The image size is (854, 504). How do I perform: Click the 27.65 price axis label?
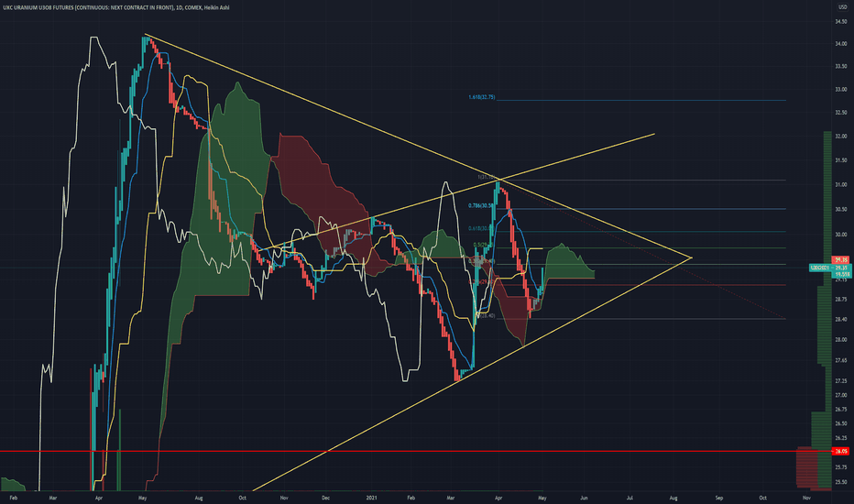point(841,360)
